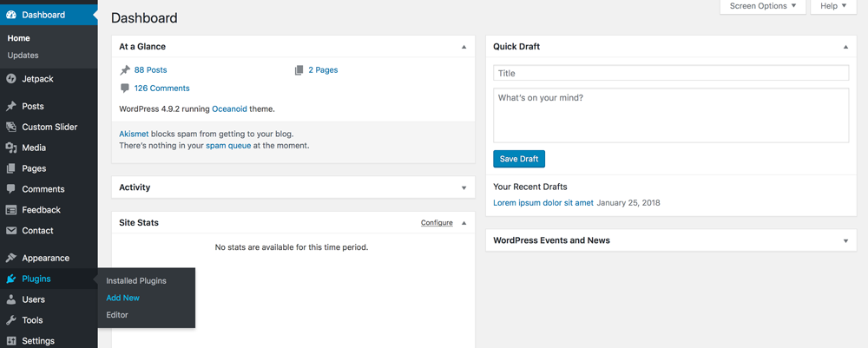Collapse the At a Glance panel
The width and height of the screenshot is (868, 348).
[464, 47]
